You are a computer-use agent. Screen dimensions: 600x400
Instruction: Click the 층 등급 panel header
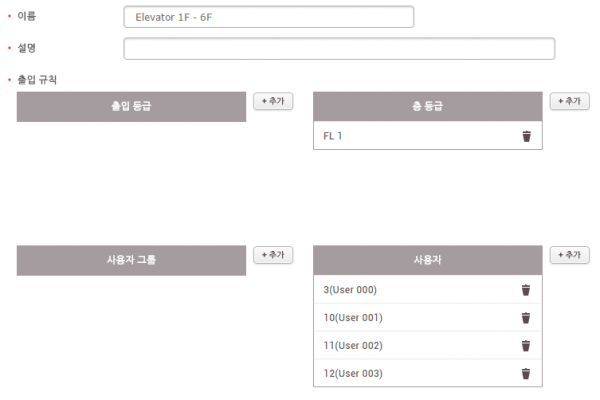coord(427,107)
